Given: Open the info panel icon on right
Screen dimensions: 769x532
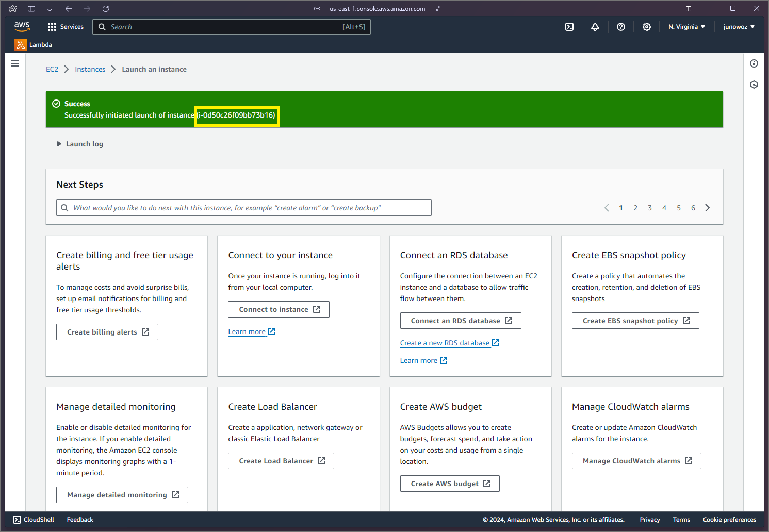Looking at the screenshot, I should [754, 63].
